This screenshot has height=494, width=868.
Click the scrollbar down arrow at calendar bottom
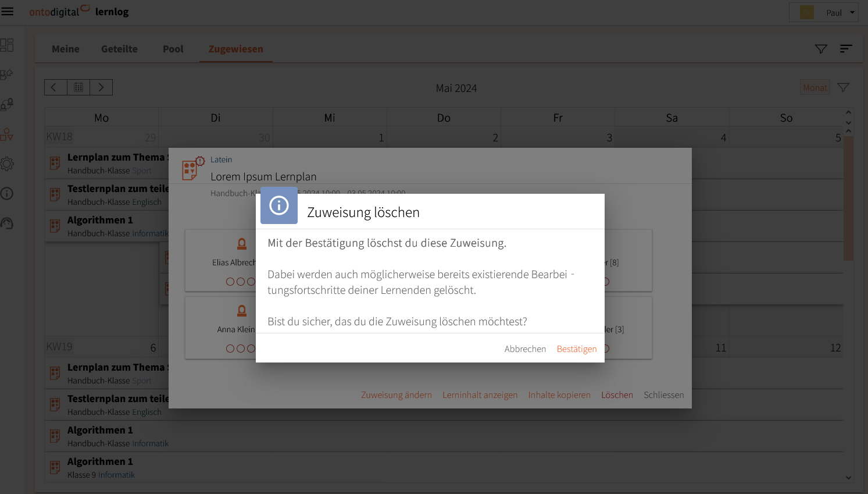click(848, 478)
